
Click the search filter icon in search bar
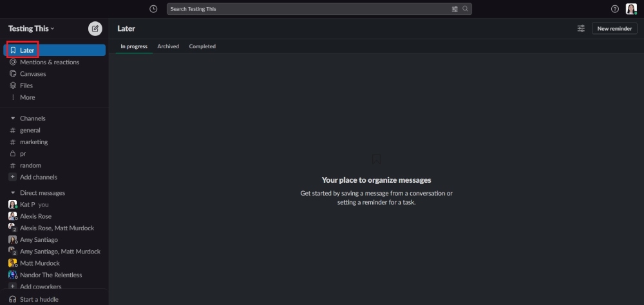click(455, 9)
